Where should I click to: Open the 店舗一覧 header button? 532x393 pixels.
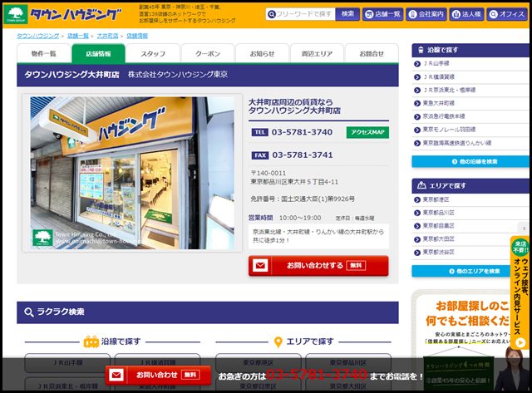click(x=382, y=14)
